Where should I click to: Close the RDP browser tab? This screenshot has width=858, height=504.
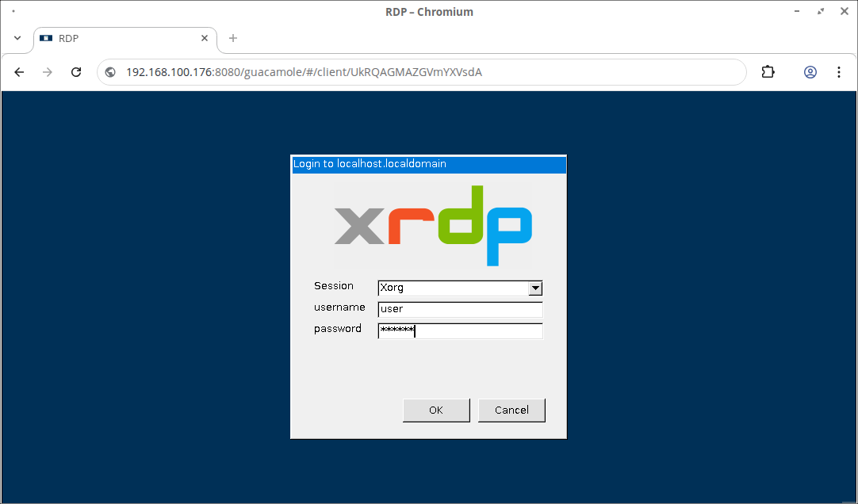click(x=205, y=38)
